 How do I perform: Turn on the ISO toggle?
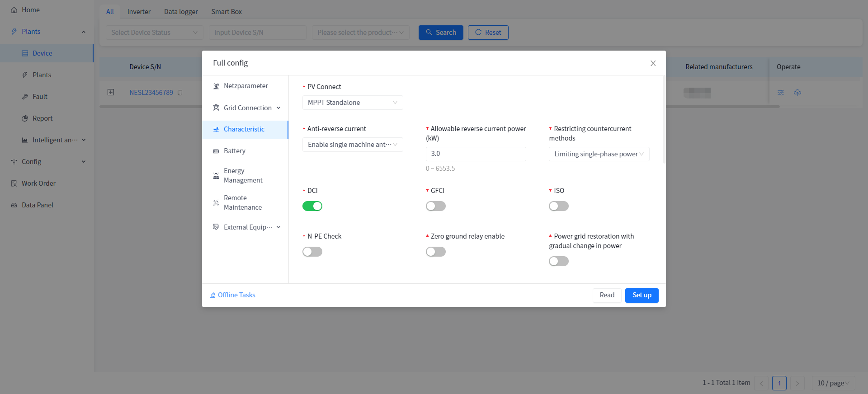point(559,206)
